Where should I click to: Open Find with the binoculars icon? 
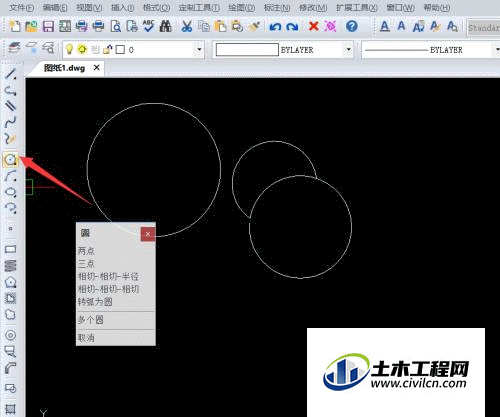(165, 26)
